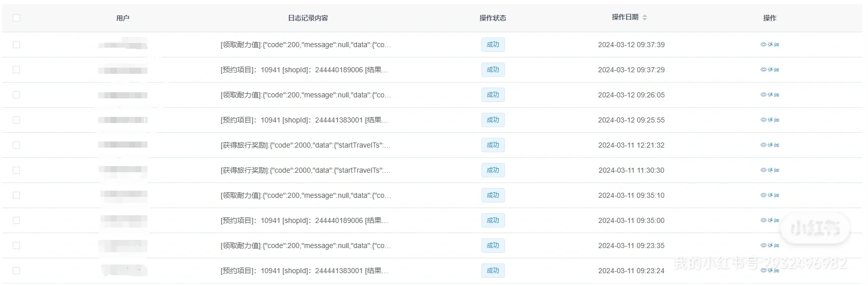Click 成功 status tag in 09:26:05 row

click(493, 95)
